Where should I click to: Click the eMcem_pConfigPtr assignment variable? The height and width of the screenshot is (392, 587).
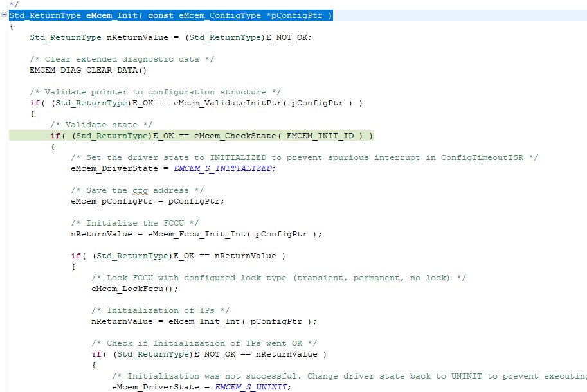pyautogui.click(x=112, y=201)
